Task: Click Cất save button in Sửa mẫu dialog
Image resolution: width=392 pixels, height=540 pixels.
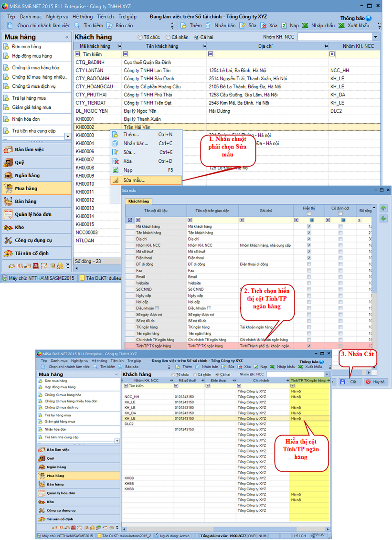Action: coord(350,381)
